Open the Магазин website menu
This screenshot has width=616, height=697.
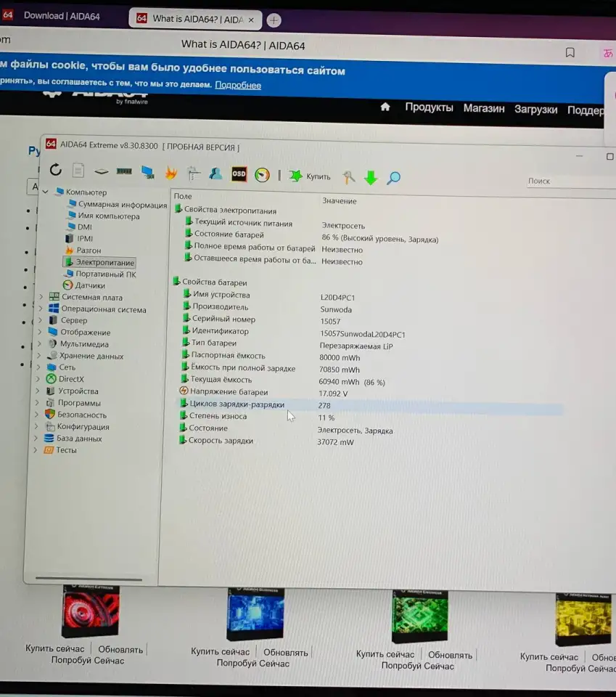pyautogui.click(x=484, y=108)
